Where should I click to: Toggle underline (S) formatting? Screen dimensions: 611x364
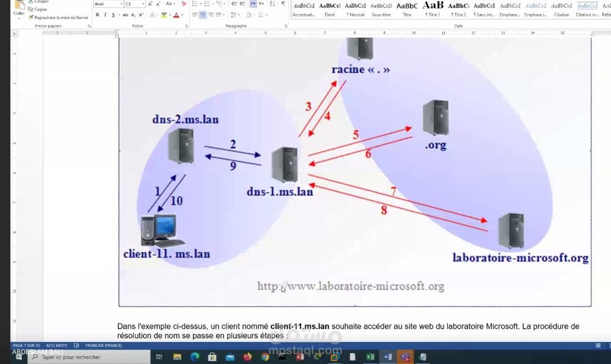tap(114, 15)
